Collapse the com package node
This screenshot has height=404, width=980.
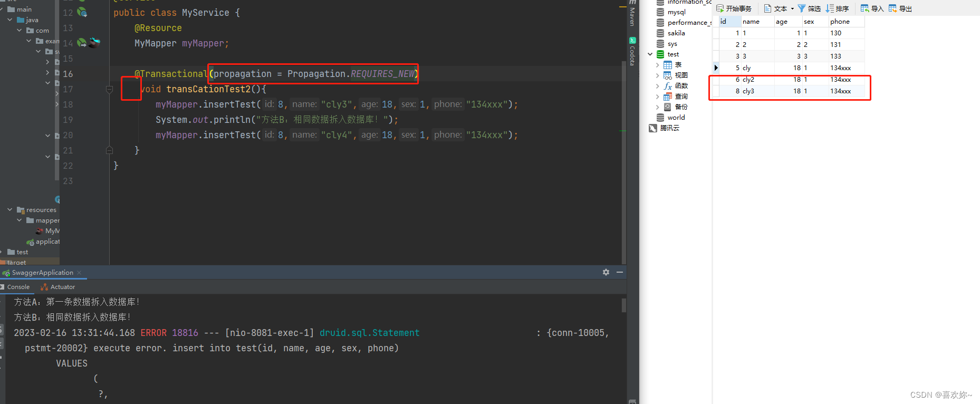tap(20, 31)
